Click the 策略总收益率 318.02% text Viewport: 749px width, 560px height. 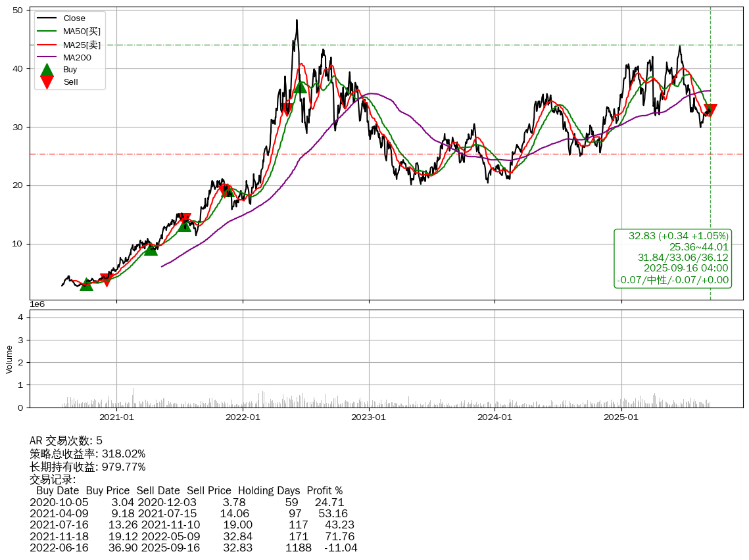click(87, 454)
